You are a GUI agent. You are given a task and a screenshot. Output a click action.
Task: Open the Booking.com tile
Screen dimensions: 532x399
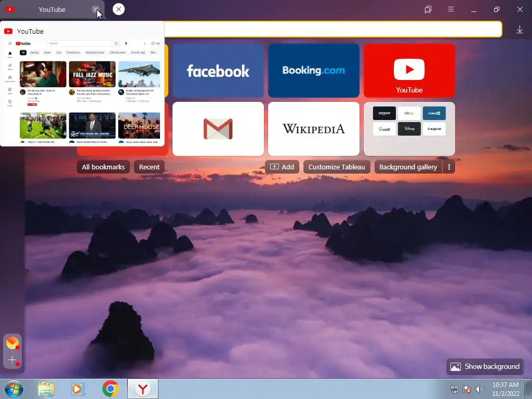click(313, 71)
